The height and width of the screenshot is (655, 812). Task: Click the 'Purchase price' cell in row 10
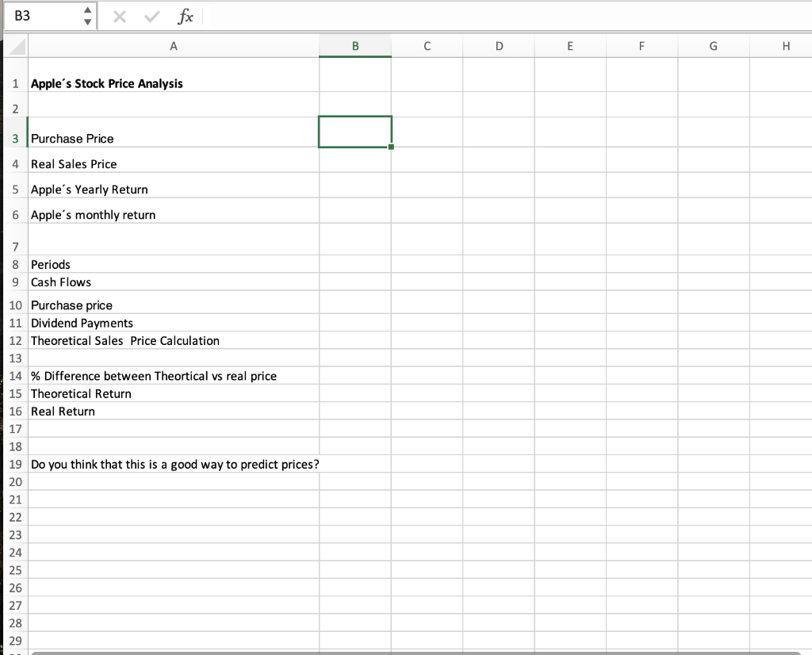point(174,302)
